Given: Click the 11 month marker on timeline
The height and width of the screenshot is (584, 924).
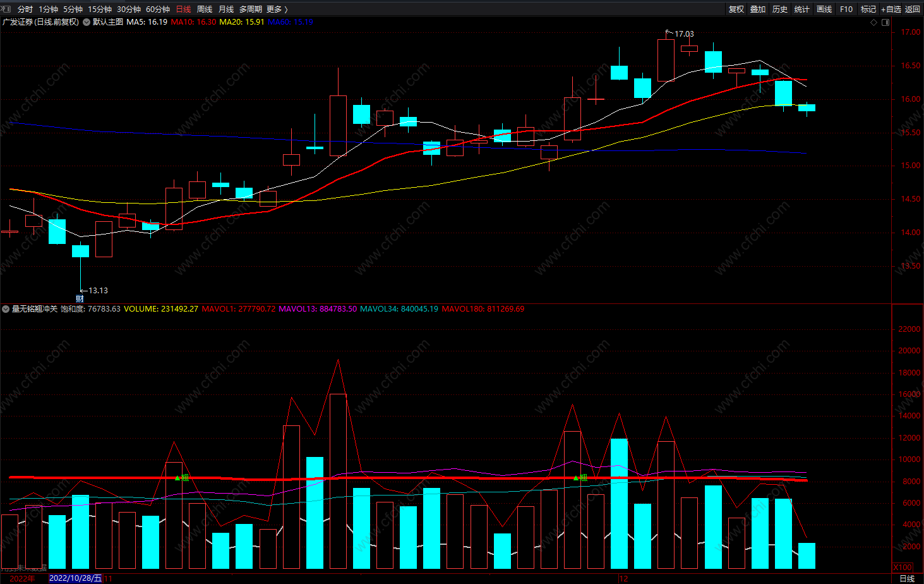Looking at the screenshot, I should click(108, 578).
